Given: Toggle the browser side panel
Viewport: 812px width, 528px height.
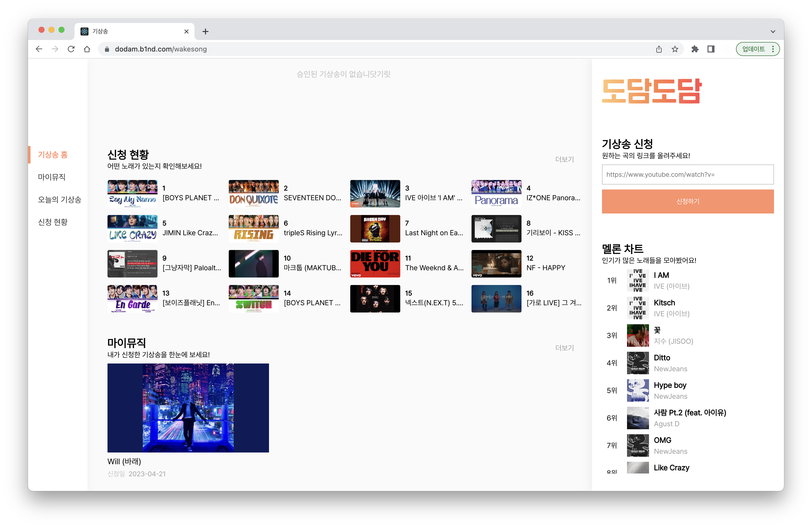Looking at the screenshot, I should (x=711, y=49).
